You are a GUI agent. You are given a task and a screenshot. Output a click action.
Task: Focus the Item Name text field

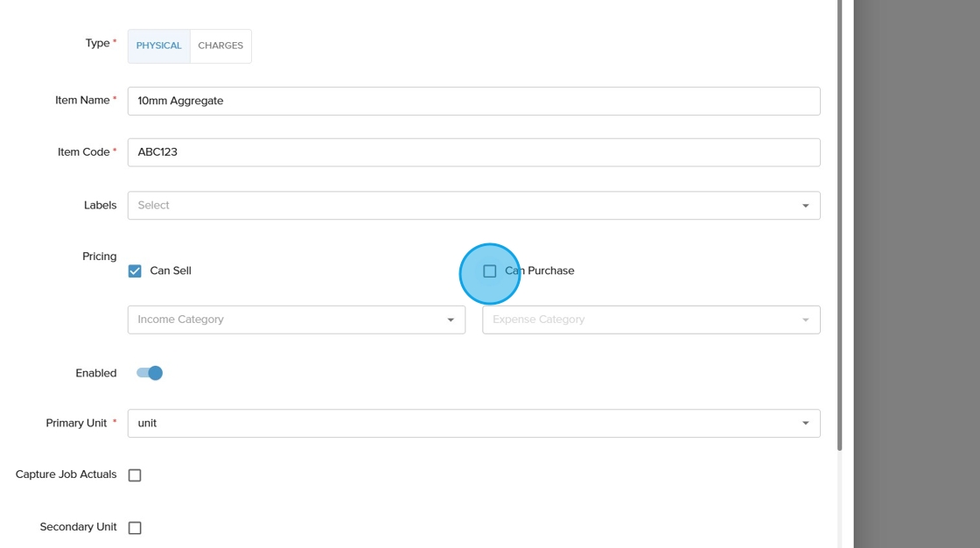point(473,101)
